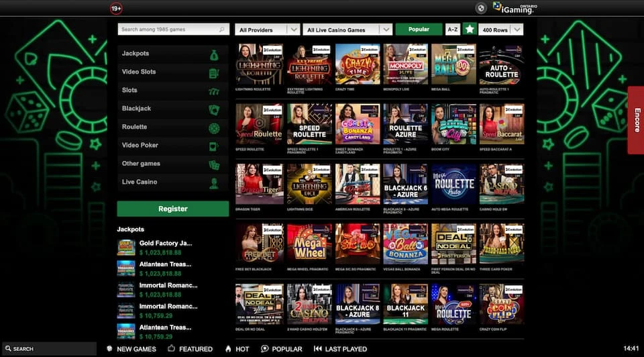Open the Video Slots category
The image size is (644, 357).
[173, 72]
